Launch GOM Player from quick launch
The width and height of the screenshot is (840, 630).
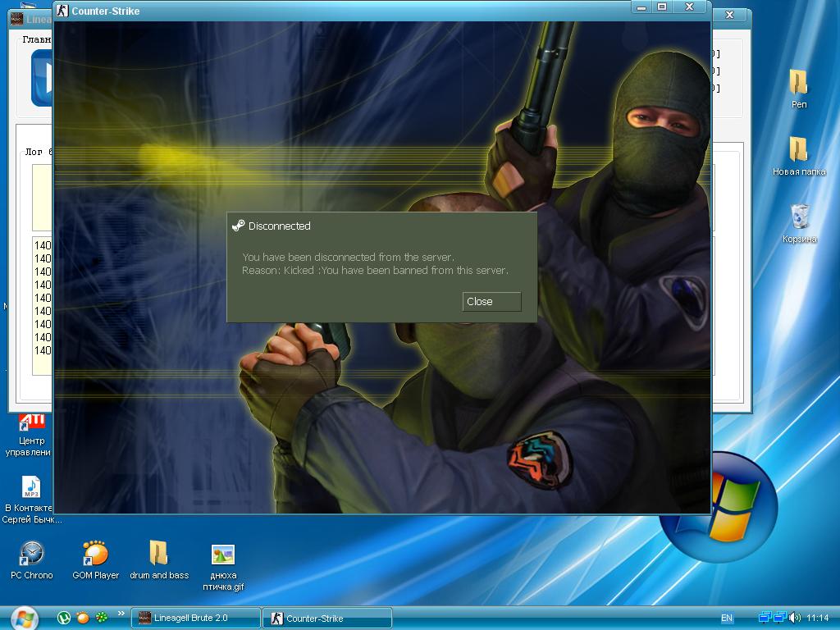click(x=83, y=618)
